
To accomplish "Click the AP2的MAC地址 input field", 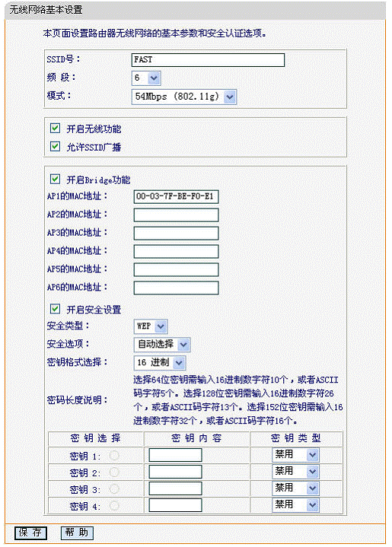I will click(177, 215).
